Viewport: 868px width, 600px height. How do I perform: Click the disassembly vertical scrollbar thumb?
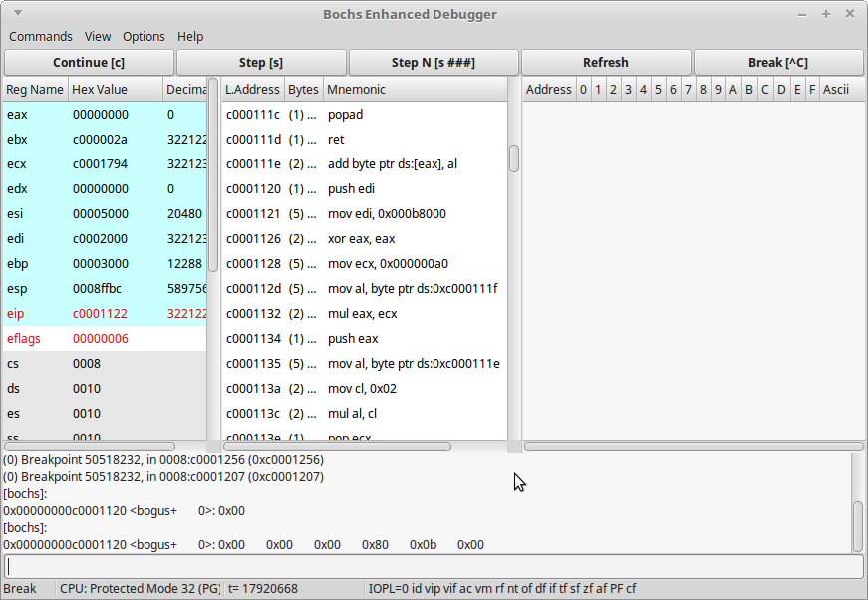coord(514,158)
